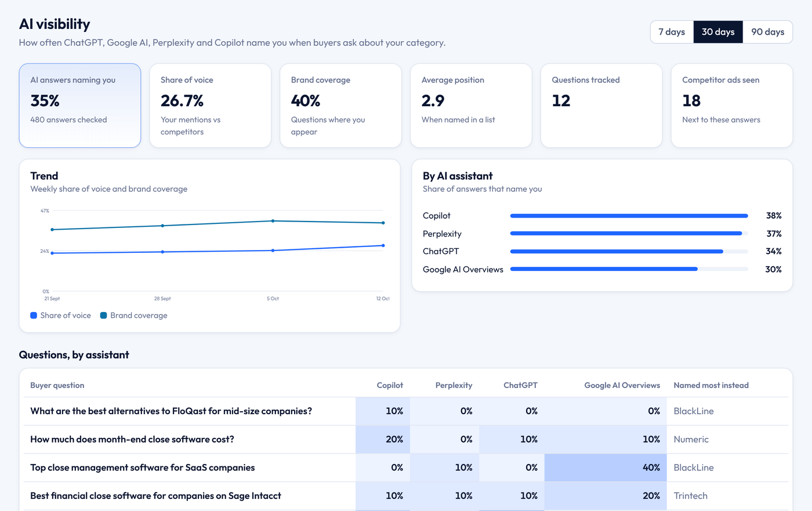Open the FloQast alternatives buyer question row
Viewport: 812px width, 511px height.
pyautogui.click(x=406, y=411)
